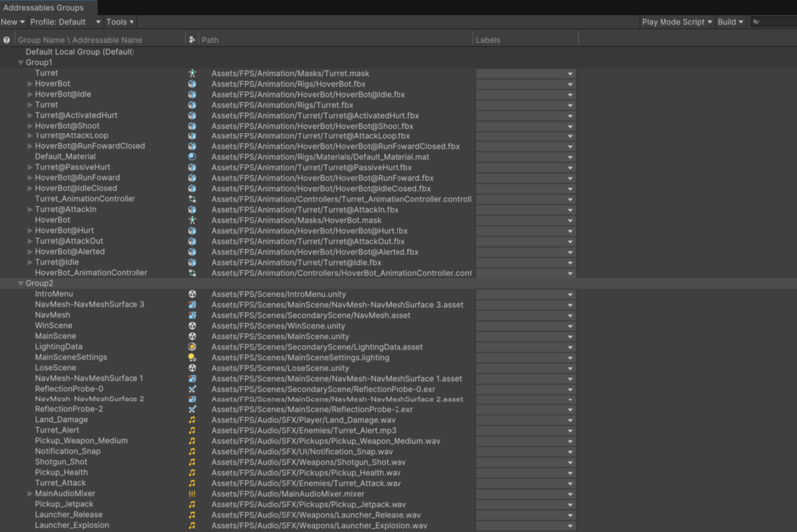Expand the Turret@AttackOut entry

(x=30, y=241)
